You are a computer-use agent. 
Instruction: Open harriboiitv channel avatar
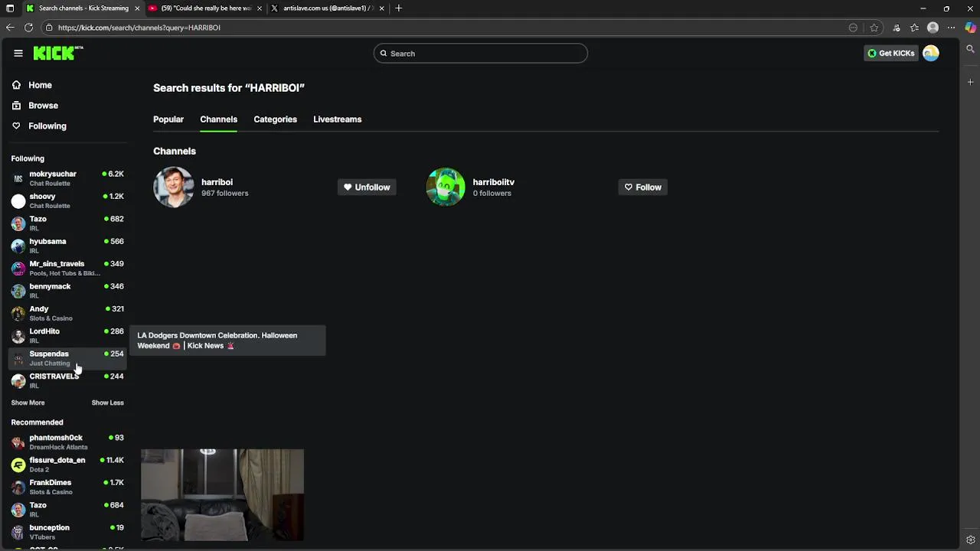(446, 187)
